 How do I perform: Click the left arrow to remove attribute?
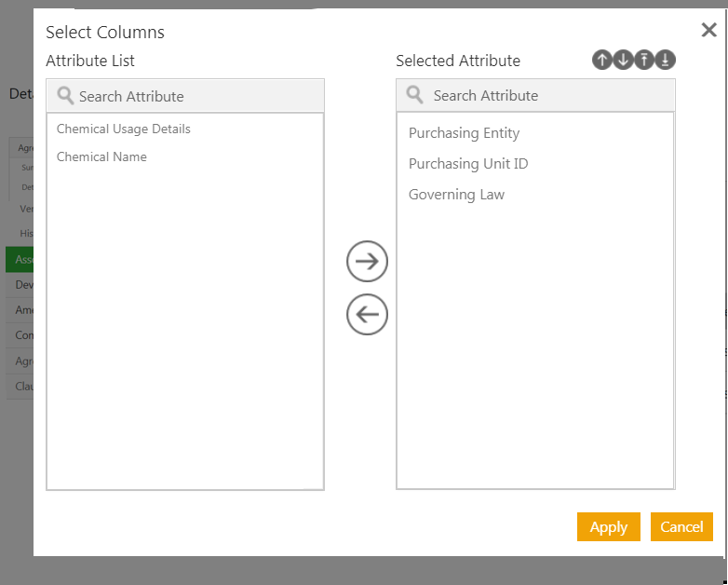tap(367, 314)
